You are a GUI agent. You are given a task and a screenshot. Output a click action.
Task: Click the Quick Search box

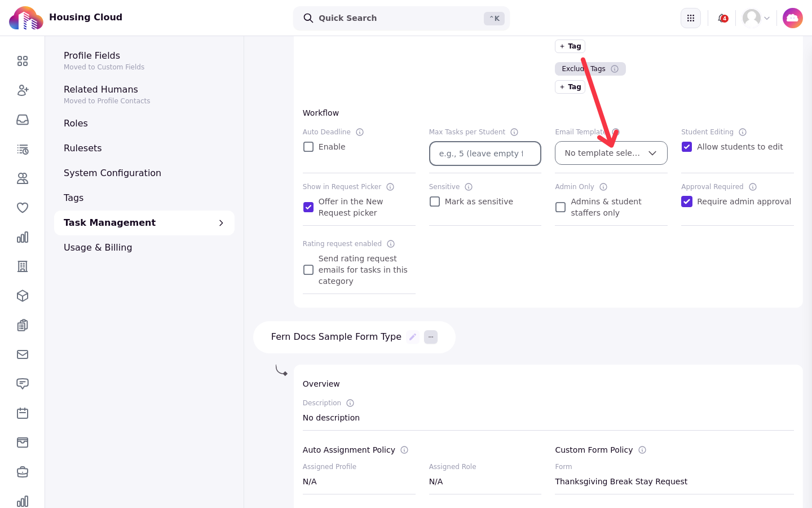(x=401, y=18)
